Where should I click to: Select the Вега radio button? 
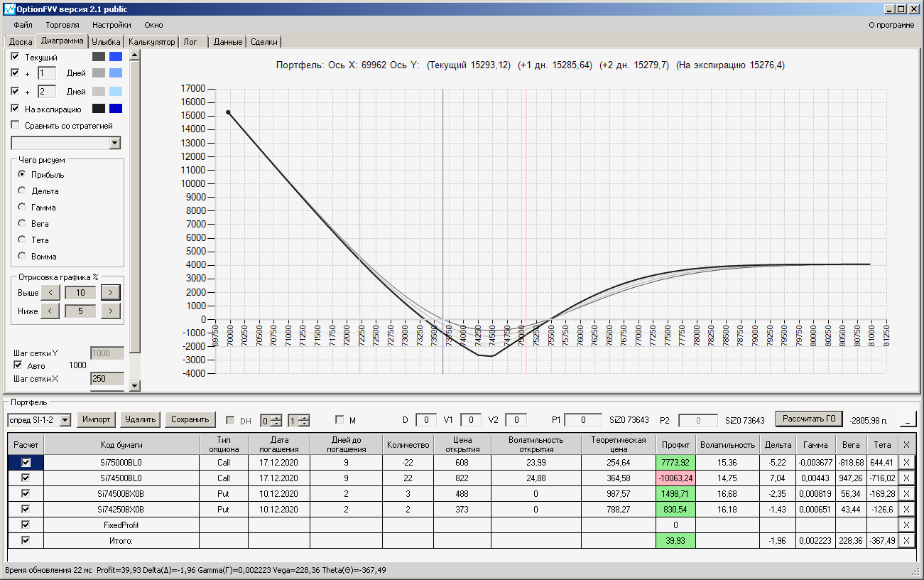point(22,223)
